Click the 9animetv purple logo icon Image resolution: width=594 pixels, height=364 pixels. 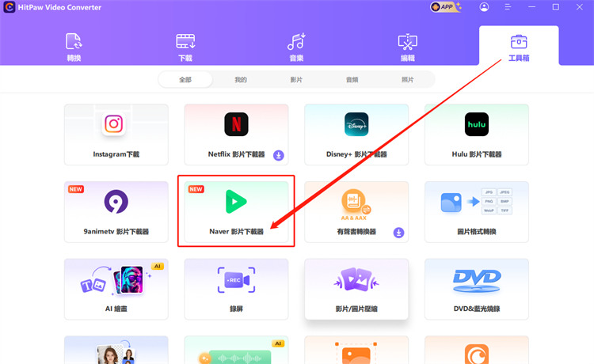click(x=116, y=201)
